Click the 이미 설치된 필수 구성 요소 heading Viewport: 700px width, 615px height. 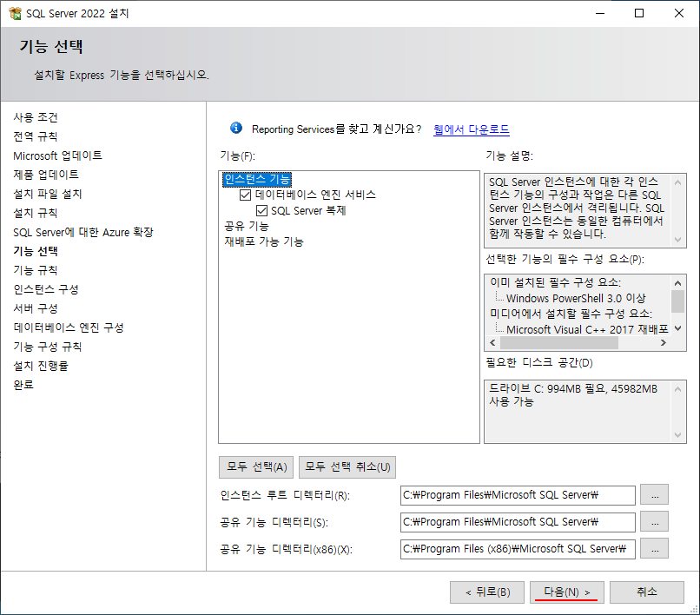[x=555, y=282]
